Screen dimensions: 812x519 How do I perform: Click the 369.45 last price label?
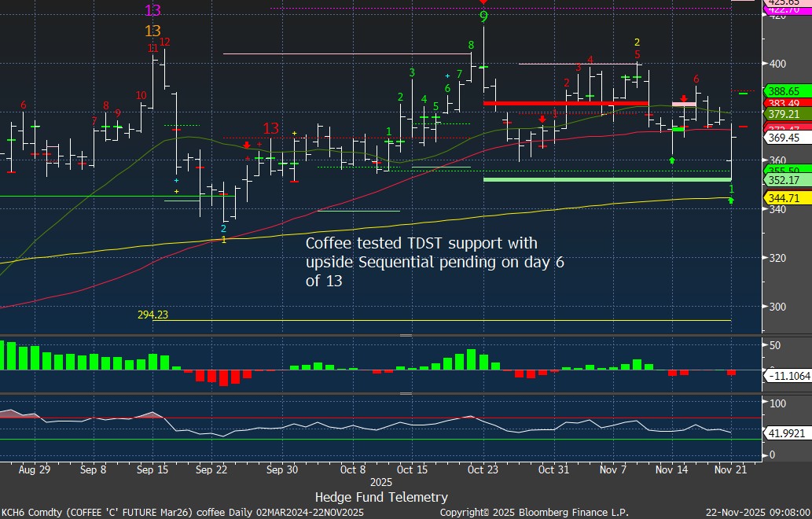tap(783, 138)
